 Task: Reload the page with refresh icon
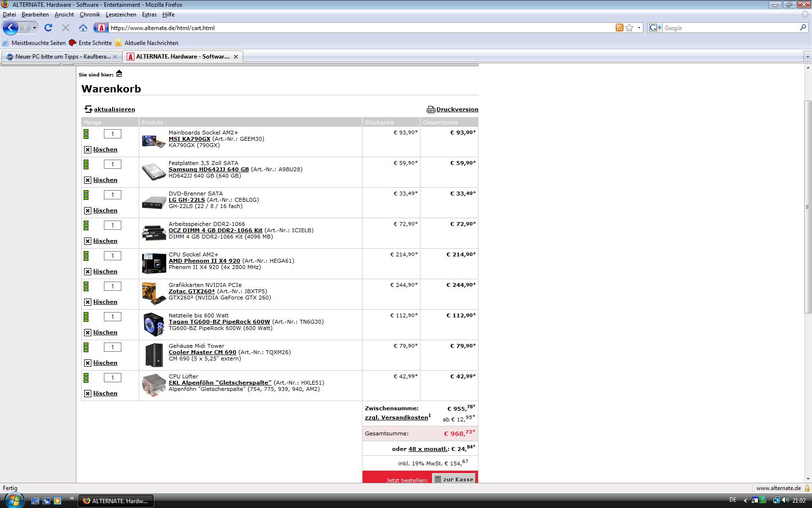[48, 28]
